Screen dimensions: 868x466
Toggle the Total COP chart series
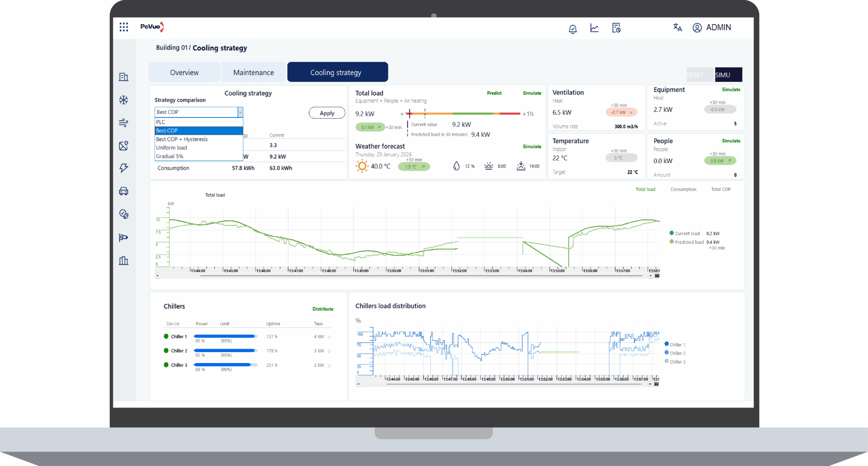coord(721,189)
